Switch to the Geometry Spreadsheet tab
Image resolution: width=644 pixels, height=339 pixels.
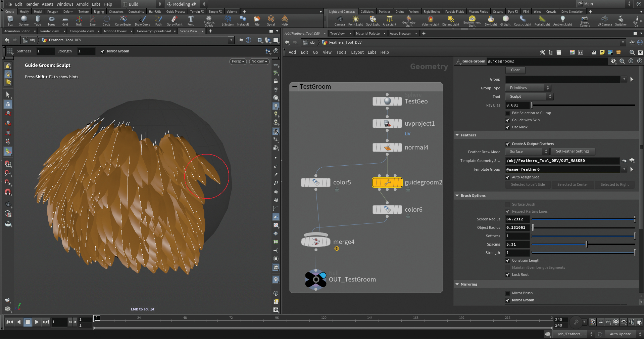[154, 31]
